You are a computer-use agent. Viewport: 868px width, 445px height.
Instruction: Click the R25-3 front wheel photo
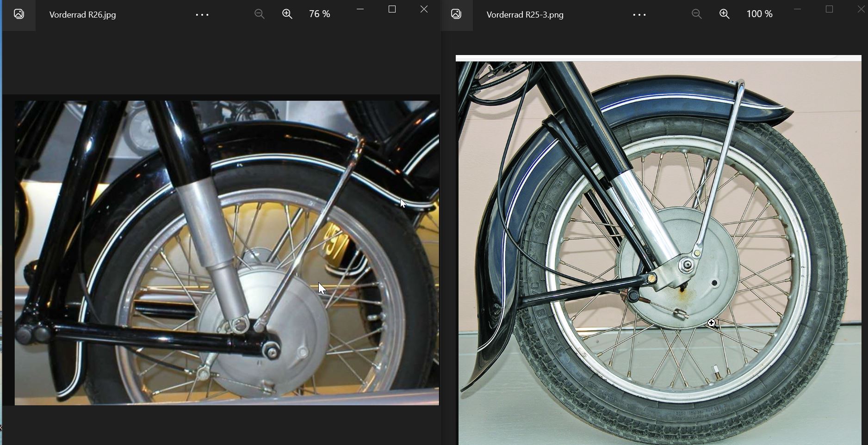click(658, 250)
